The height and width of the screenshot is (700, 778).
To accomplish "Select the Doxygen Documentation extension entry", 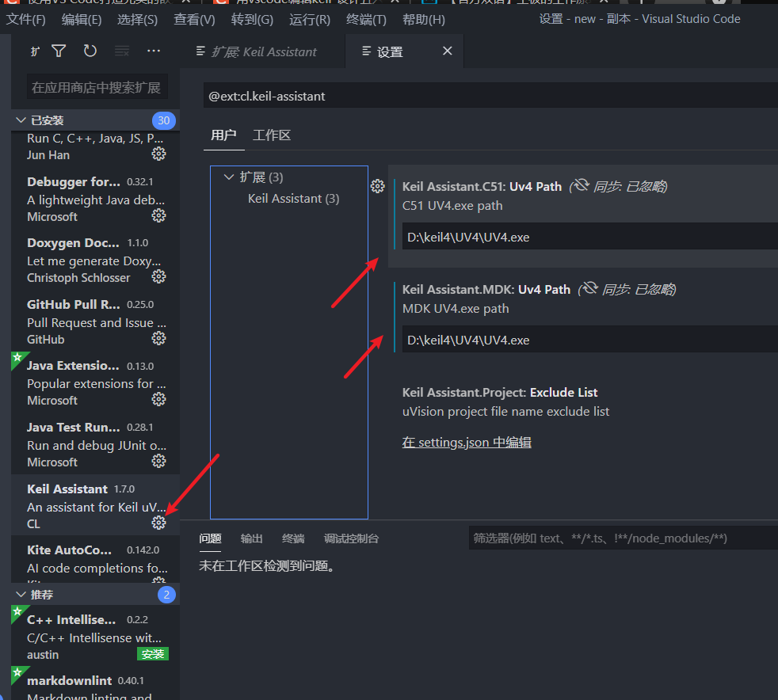I will point(95,261).
